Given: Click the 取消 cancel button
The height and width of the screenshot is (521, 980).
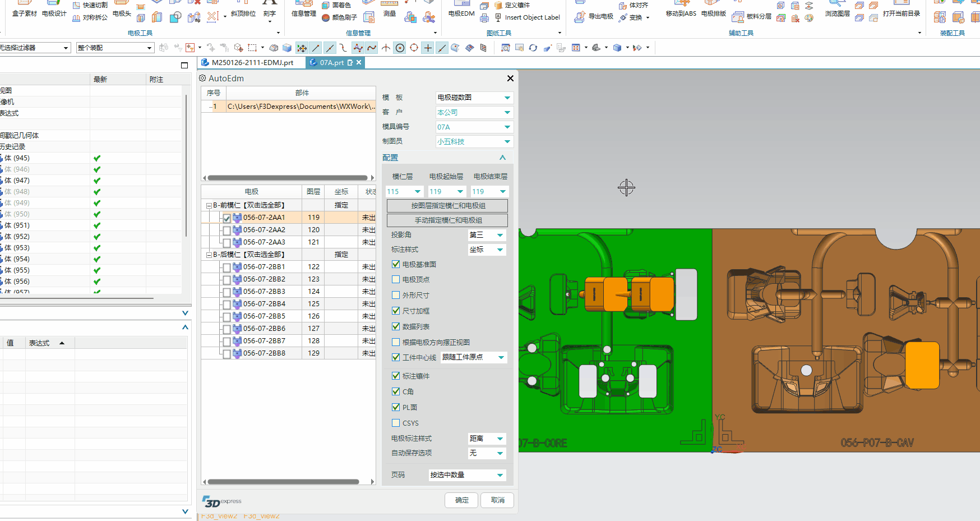Looking at the screenshot, I should click(x=498, y=500).
